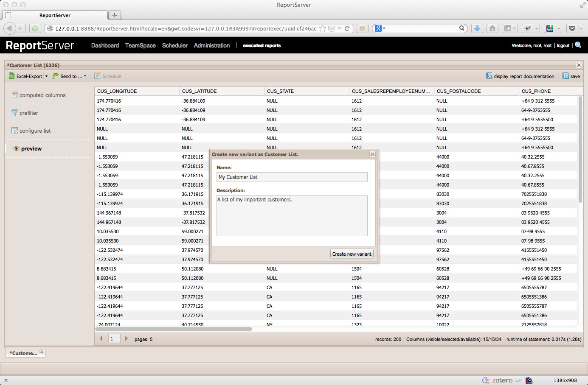Image resolution: width=588 pixels, height=385 pixels.
Task: Open the Administration menu
Action: pyautogui.click(x=212, y=45)
